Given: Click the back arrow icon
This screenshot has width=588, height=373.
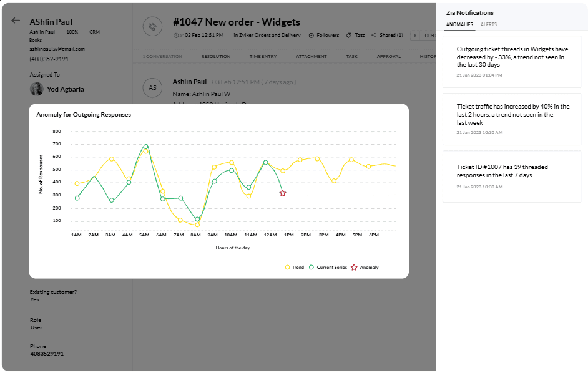Looking at the screenshot, I should pyautogui.click(x=16, y=21).
